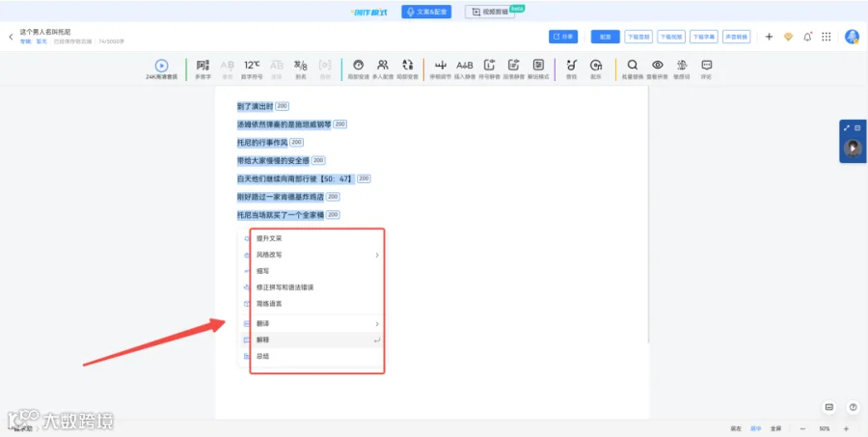Viewport: 868px width, 437px height.
Task: Click the blue 分享 share button
Action: point(563,37)
